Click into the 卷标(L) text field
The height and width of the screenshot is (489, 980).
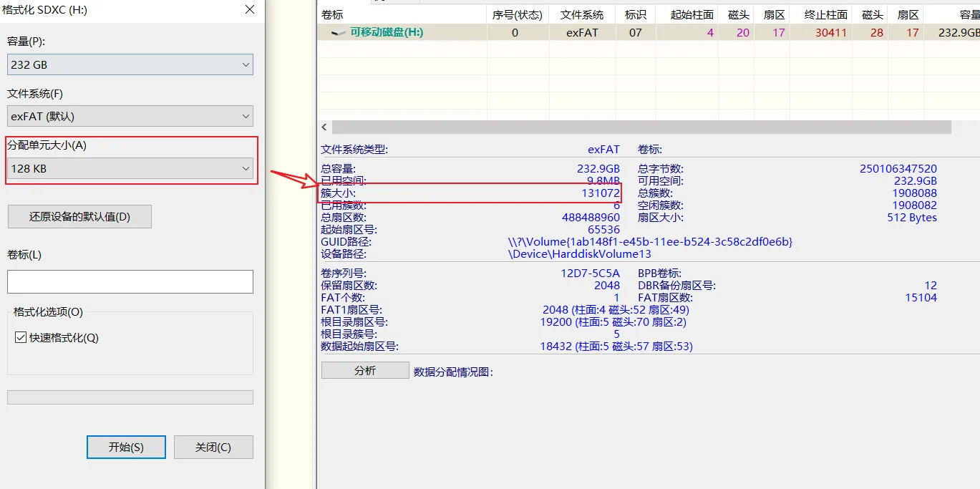(x=130, y=281)
